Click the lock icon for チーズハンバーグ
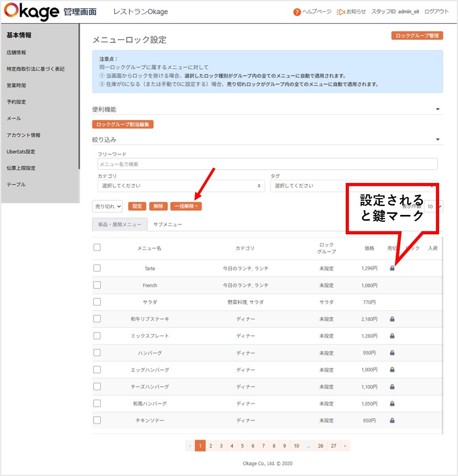Image resolution: width=458 pixels, height=476 pixels. coord(392,386)
